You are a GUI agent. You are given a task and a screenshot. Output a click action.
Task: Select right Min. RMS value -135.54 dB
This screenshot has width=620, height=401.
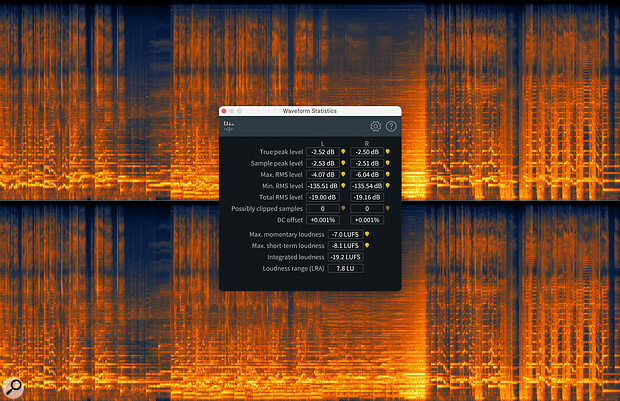(x=367, y=186)
